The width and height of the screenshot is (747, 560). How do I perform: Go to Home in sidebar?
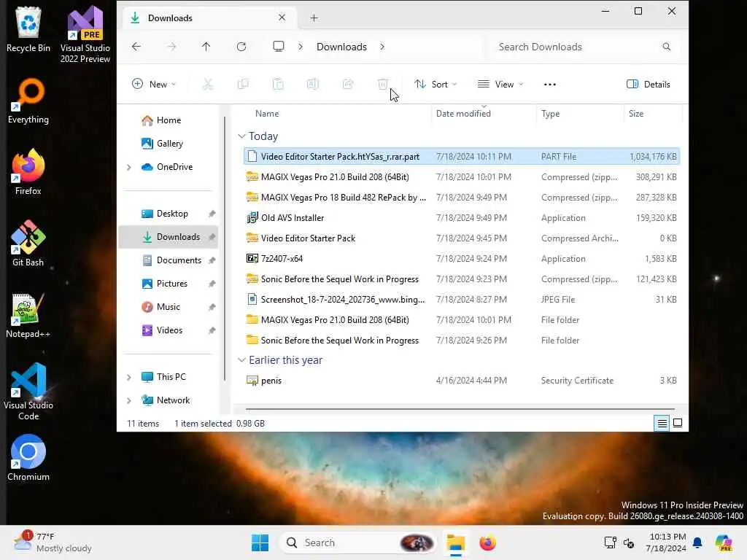[x=169, y=120]
